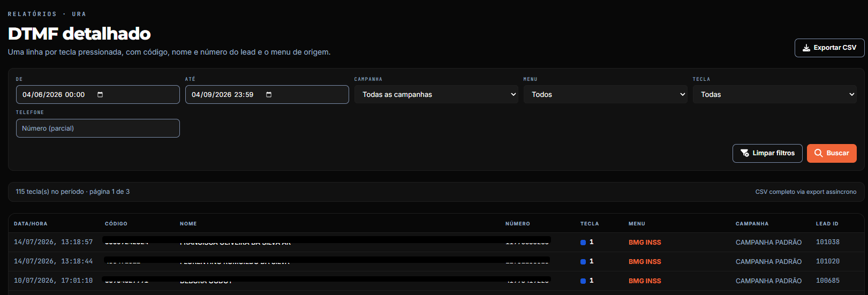Click BMG INSS in lead 100685 row
This screenshot has width=868, height=295.
(x=645, y=281)
